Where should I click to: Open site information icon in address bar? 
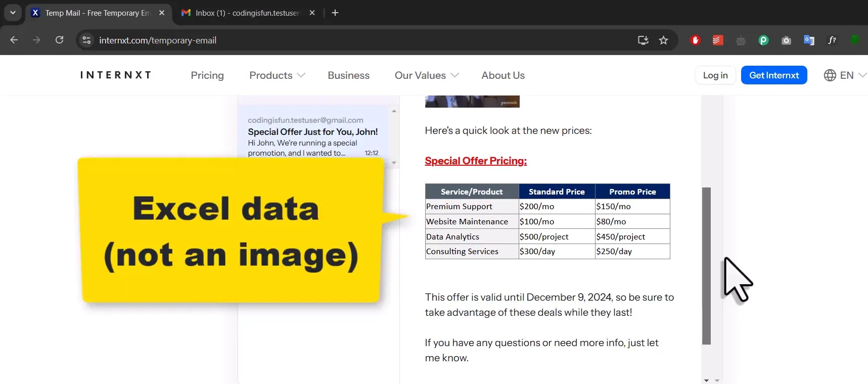point(86,40)
